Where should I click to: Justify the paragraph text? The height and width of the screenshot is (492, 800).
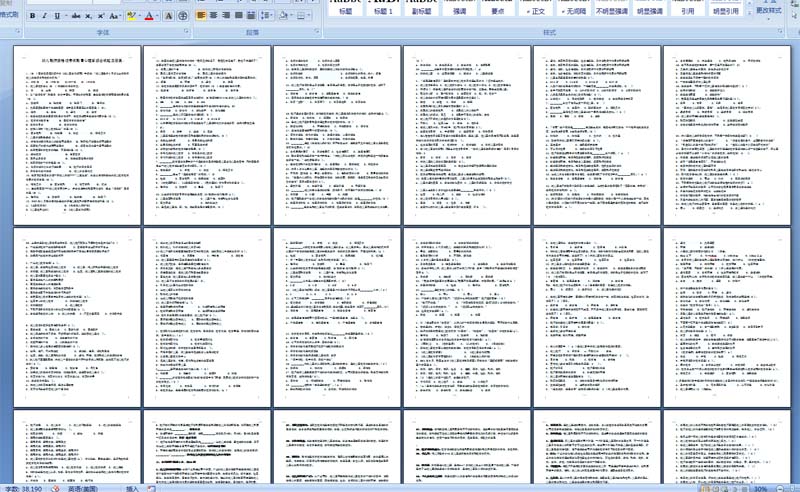[x=238, y=15]
